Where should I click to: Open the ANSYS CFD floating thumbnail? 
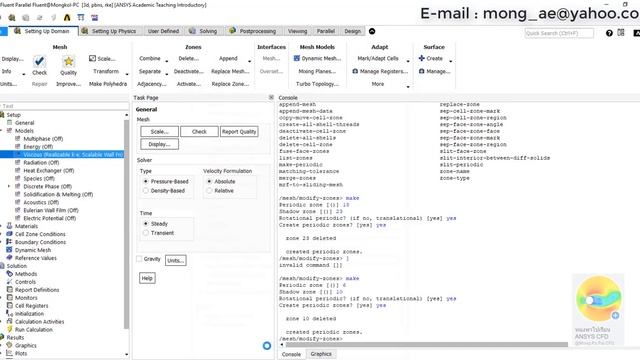[x=598, y=311]
